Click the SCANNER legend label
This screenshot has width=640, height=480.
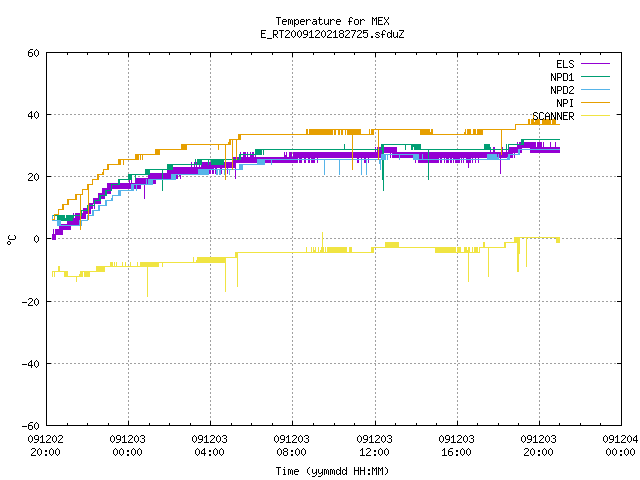pos(553,116)
